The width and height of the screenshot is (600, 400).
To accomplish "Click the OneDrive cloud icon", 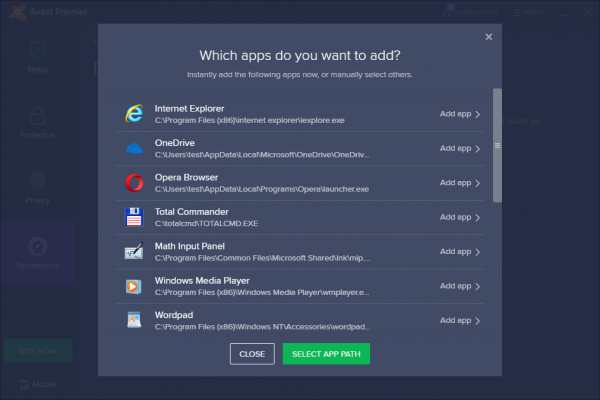I will coord(134,148).
